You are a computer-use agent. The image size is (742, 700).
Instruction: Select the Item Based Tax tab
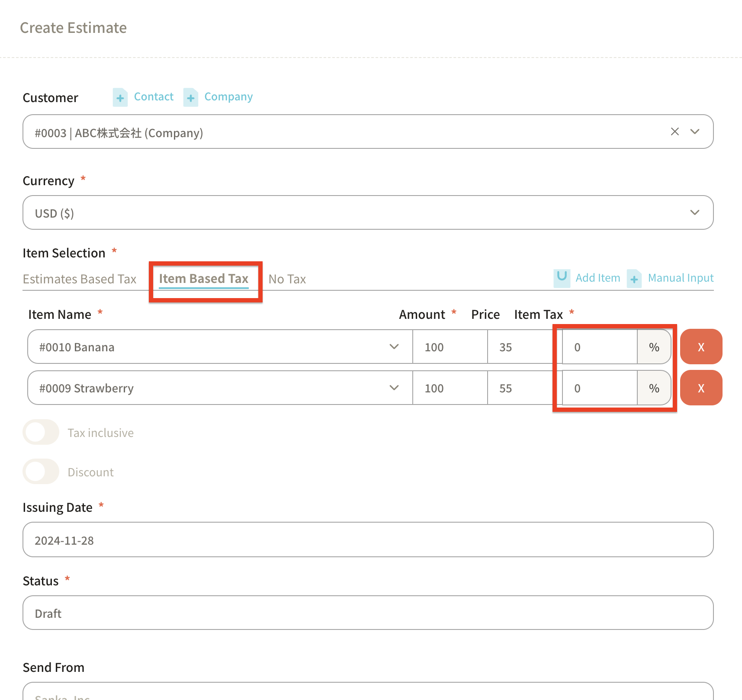pyautogui.click(x=204, y=279)
